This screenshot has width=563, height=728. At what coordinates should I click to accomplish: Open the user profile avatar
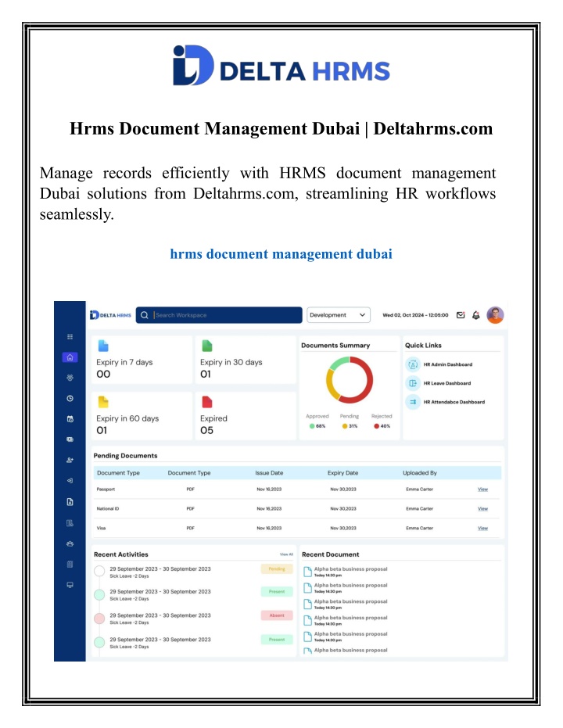coord(495,315)
